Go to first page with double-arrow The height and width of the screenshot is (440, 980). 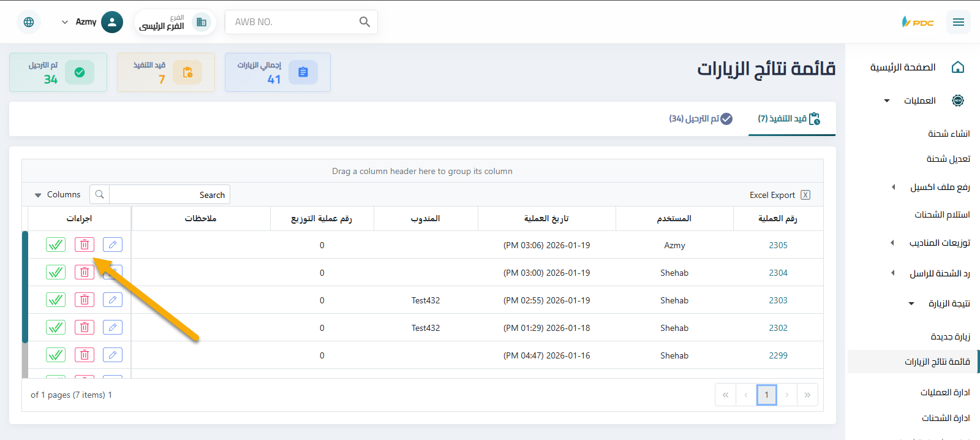point(725,395)
